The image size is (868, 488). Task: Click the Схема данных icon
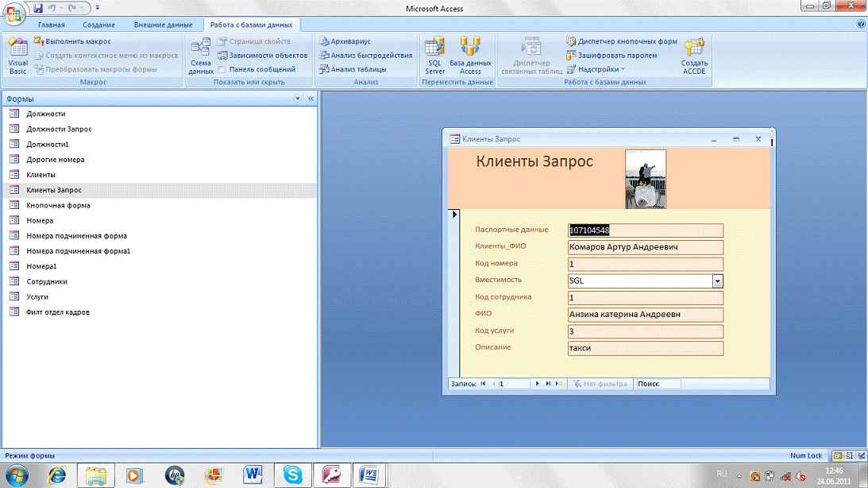(201, 56)
